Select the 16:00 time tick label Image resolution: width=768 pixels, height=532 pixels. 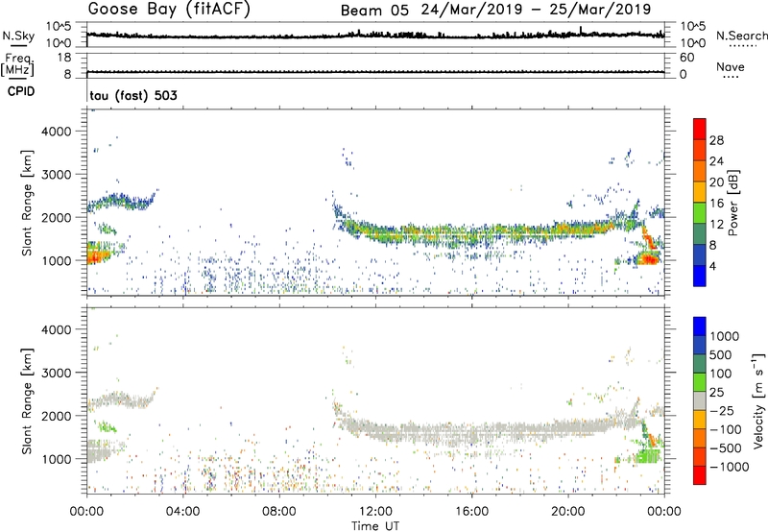click(x=471, y=512)
